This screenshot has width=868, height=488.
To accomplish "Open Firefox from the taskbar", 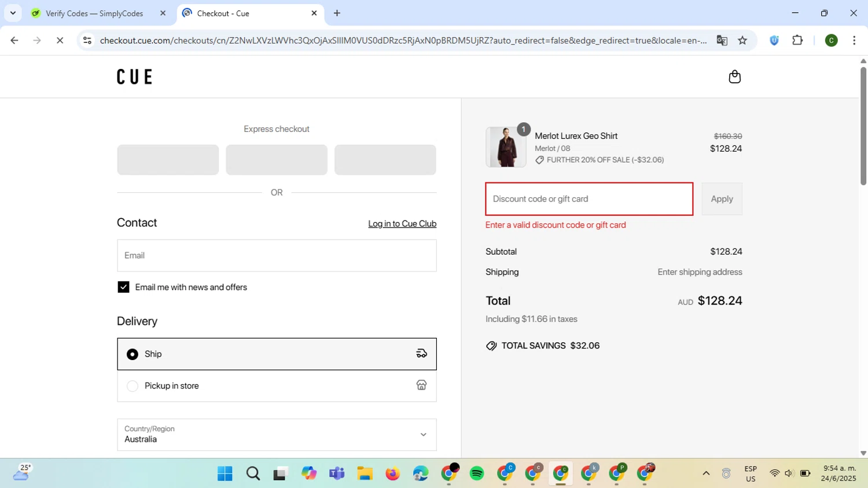I will coord(393,474).
